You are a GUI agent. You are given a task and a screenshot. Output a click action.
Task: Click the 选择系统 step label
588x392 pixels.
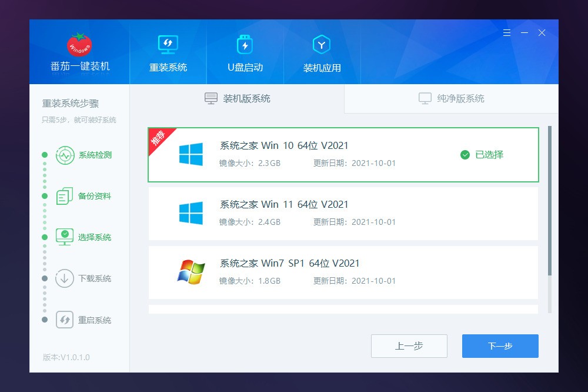[95, 237]
